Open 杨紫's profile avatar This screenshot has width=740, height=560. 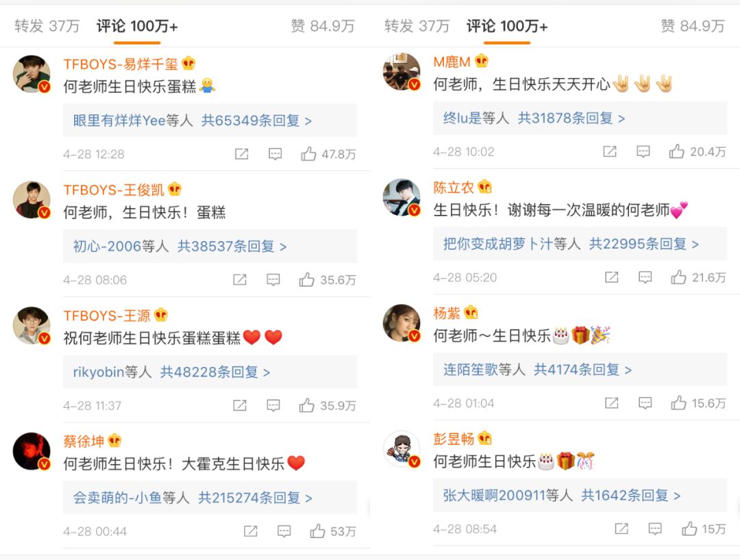coord(402,323)
